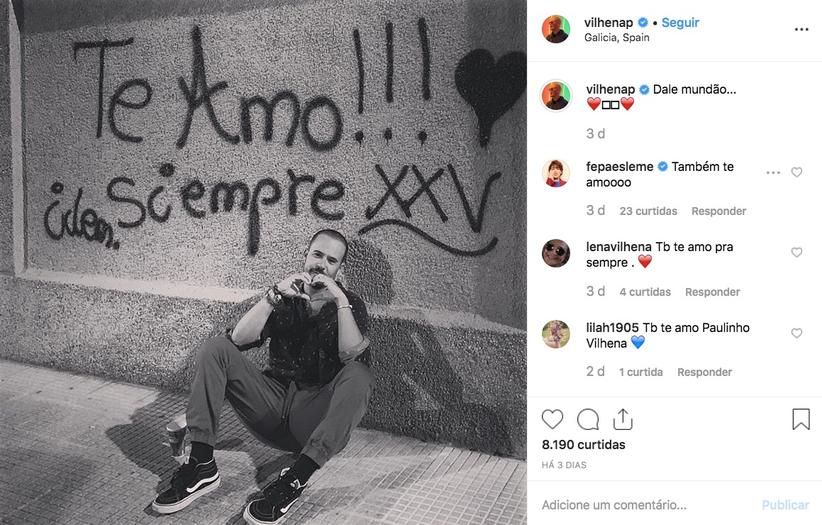Open comment bubble icon below post
This screenshot has height=525, width=822.
pyautogui.click(x=588, y=420)
